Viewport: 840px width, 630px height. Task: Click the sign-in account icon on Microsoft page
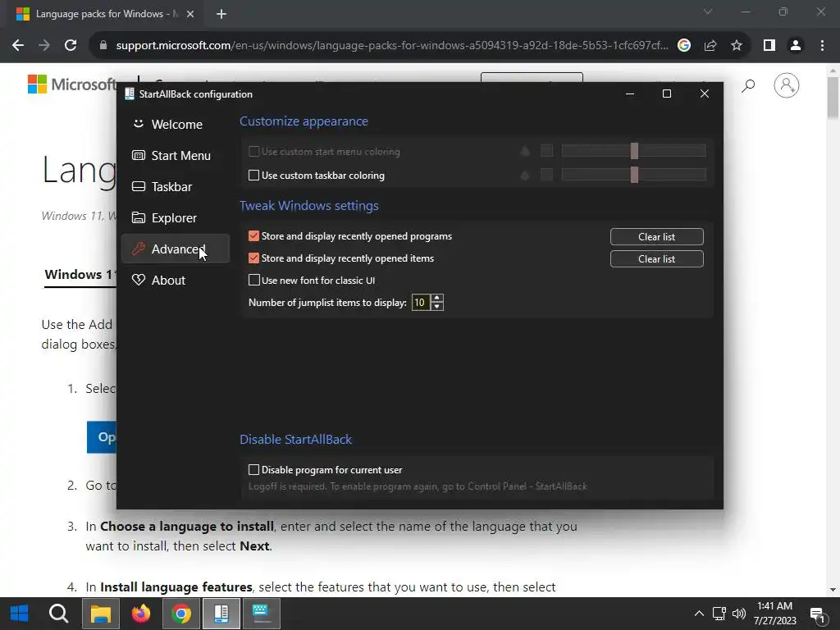(787, 85)
